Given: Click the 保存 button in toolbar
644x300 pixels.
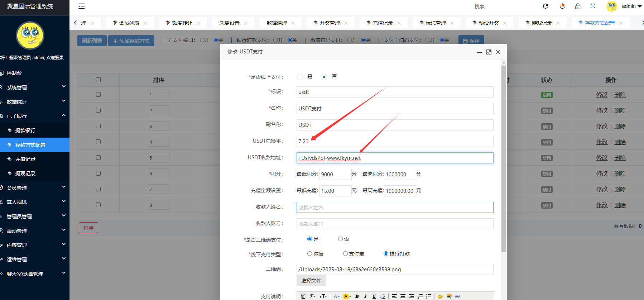Looking at the screenshot, I should pos(471,41).
